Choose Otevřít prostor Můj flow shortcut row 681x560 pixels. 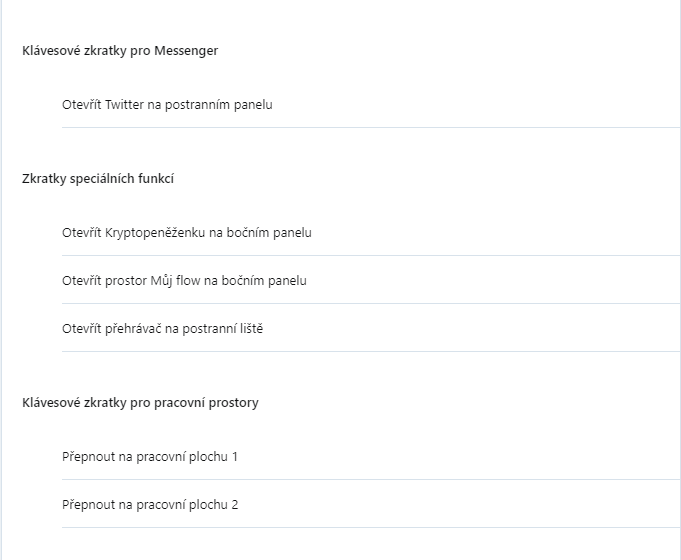pos(371,280)
